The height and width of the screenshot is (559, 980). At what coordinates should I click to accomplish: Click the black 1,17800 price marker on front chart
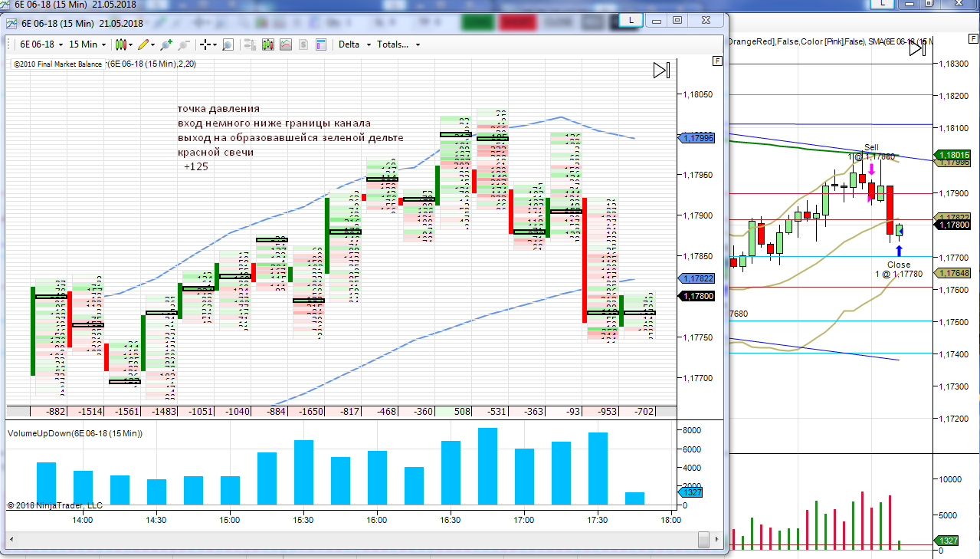point(696,296)
